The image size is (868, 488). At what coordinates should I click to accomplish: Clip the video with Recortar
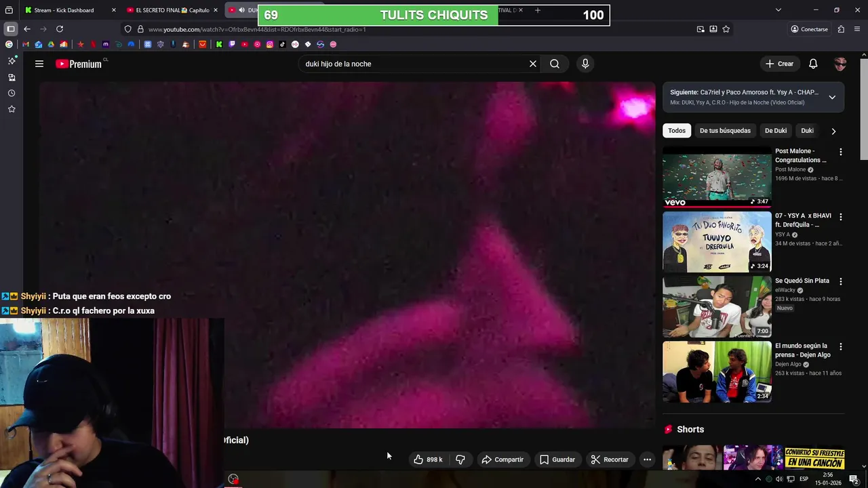tap(610, 460)
